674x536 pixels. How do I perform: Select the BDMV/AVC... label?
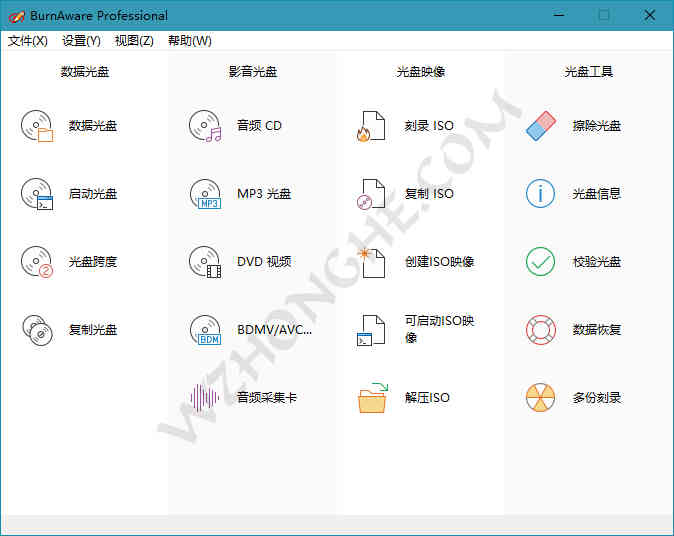pyautogui.click(x=274, y=330)
